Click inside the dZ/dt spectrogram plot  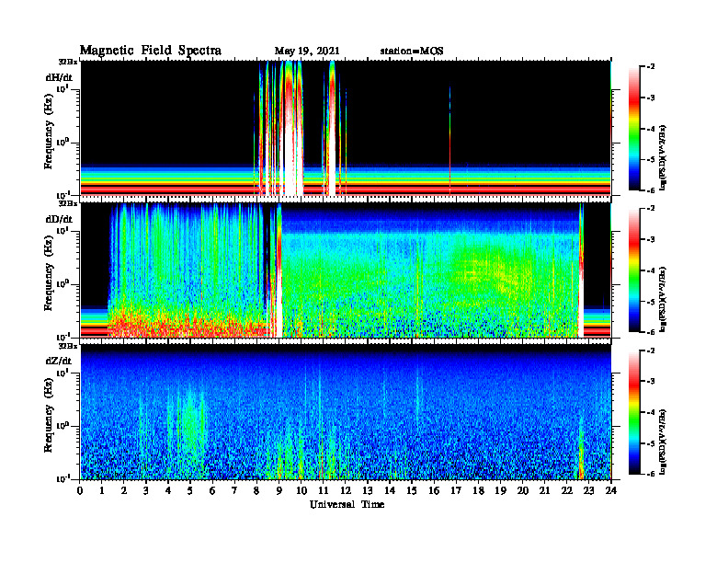(x=346, y=411)
